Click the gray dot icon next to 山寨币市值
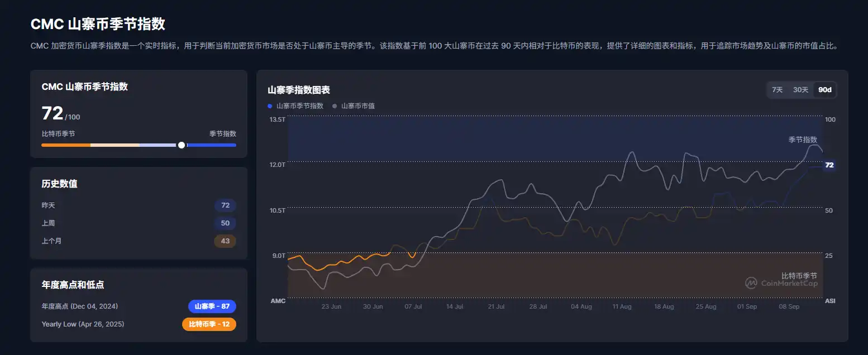 (334, 105)
